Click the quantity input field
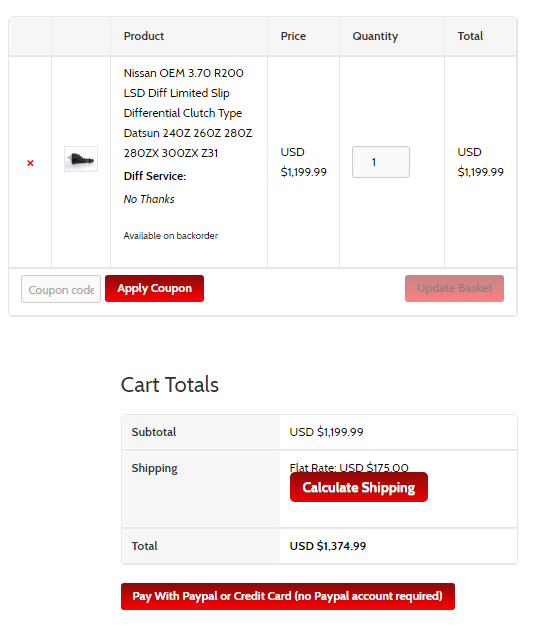 tap(381, 162)
